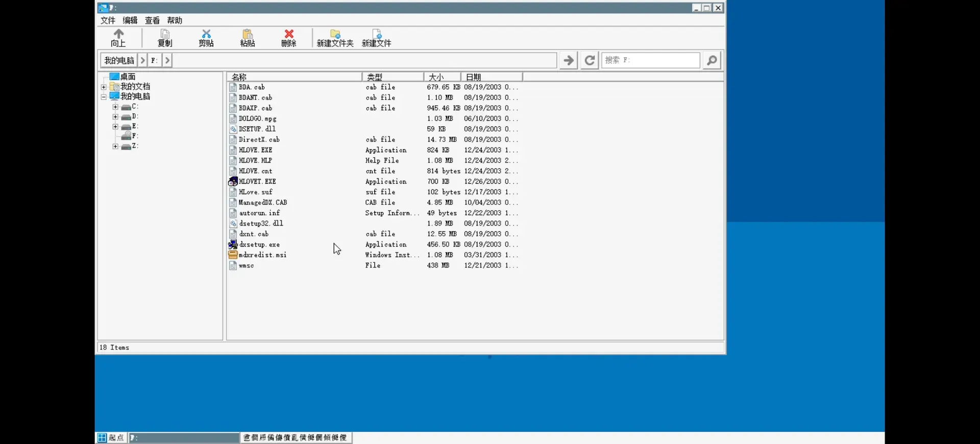
Task: Select the autorun.inf file icon
Action: point(233,213)
